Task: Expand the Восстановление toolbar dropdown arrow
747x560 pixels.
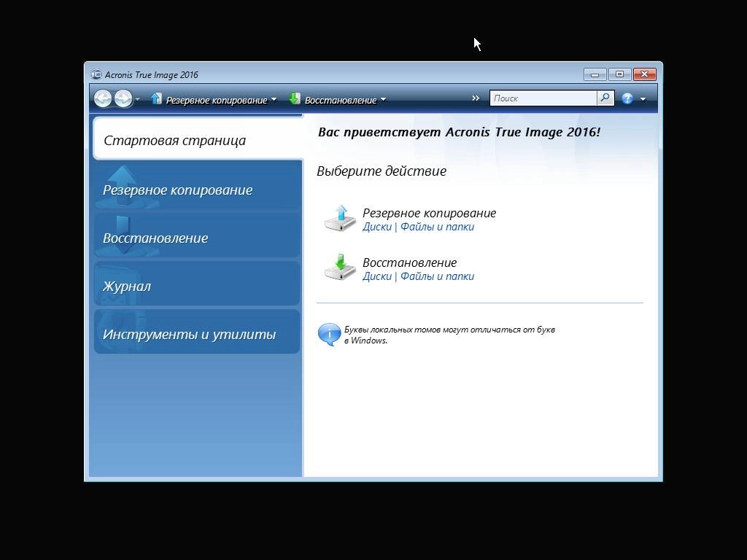Action: [383, 99]
